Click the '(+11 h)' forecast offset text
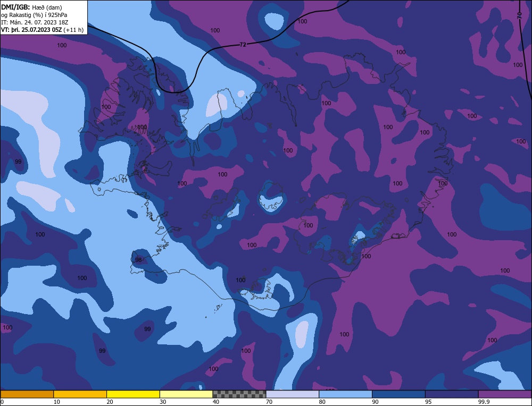This screenshot has height=406, width=532. click(73, 30)
